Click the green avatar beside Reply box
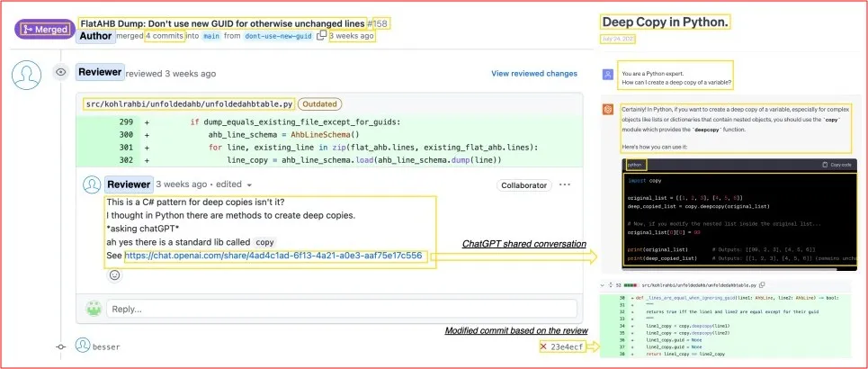 [x=94, y=309]
